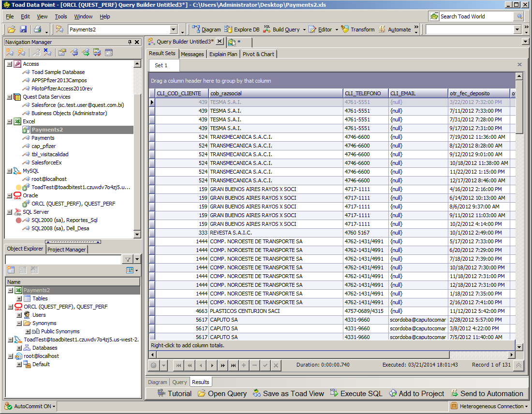The height and width of the screenshot is (414, 532).
Task: Open the Heterogeneous Connection dropdown
Action: point(526,406)
